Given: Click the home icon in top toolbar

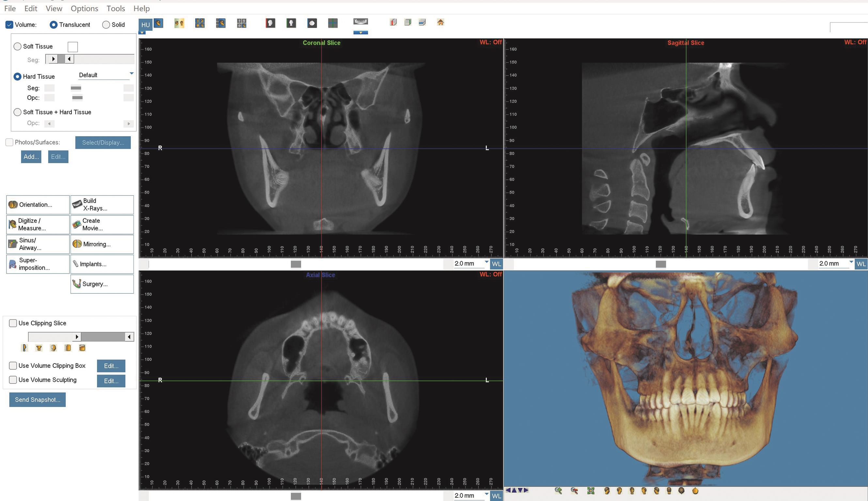Looking at the screenshot, I should click(x=441, y=23).
